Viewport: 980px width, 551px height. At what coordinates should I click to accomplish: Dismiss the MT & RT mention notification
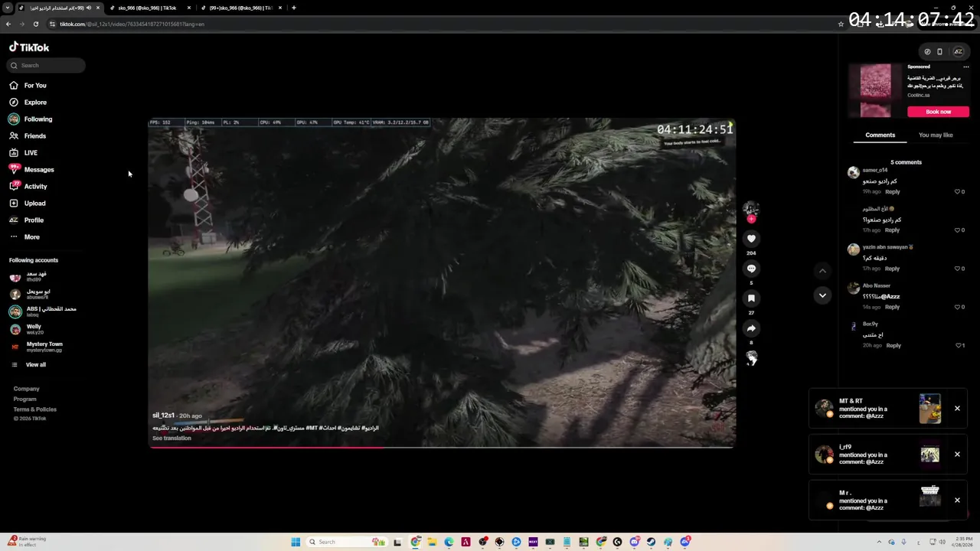pos(957,409)
